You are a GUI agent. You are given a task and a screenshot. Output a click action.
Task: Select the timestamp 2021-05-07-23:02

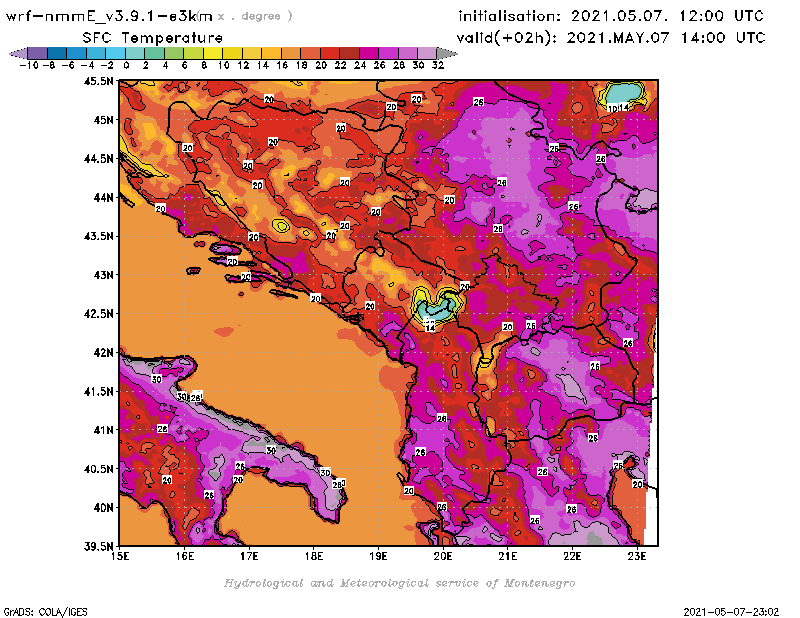(731, 611)
